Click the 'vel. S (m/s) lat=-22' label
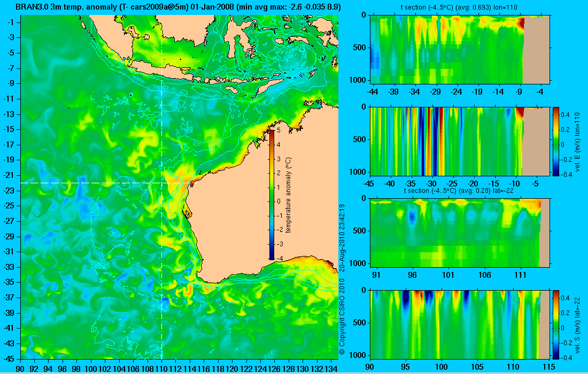588x374 pixels. tap(577, 326)
